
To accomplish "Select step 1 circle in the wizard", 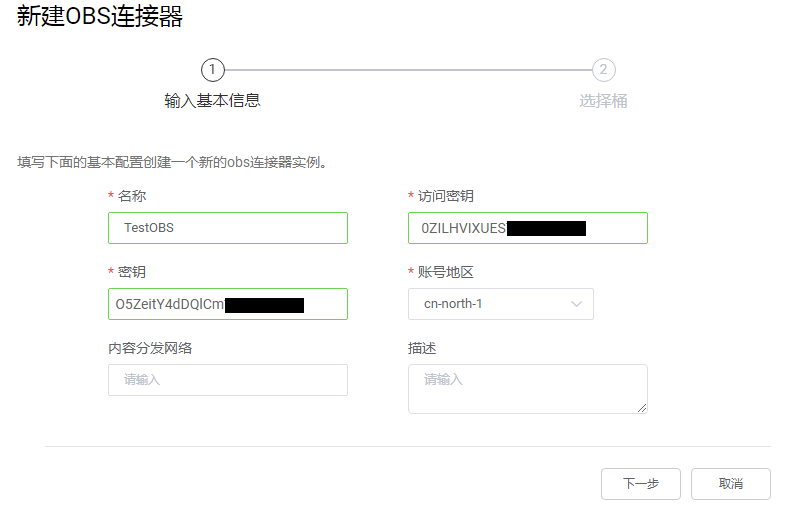I will click(x=212, y=70).
